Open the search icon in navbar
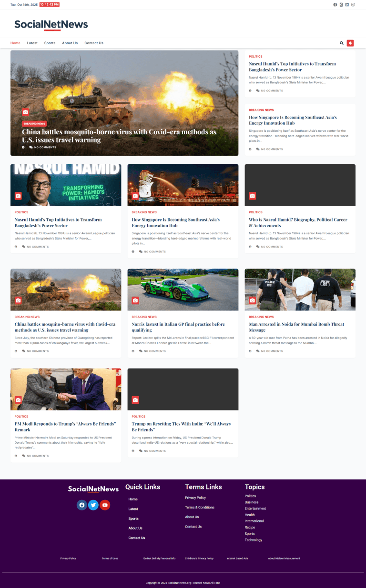This screenshot has width=366, height=588. coord(341,43)
